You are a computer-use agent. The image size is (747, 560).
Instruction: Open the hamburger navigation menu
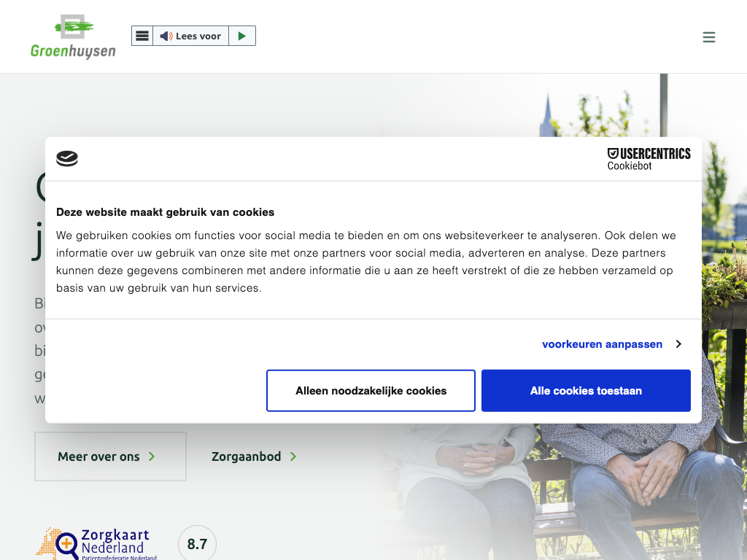coord(708,37)
